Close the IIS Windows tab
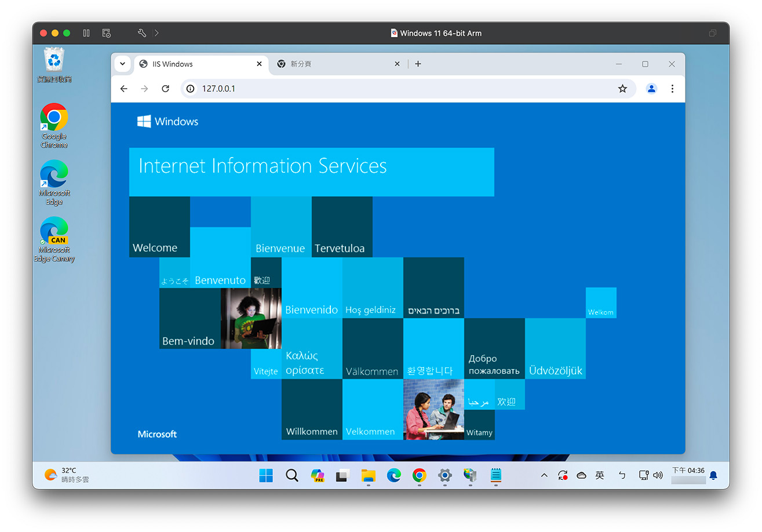 coord(259,64)
